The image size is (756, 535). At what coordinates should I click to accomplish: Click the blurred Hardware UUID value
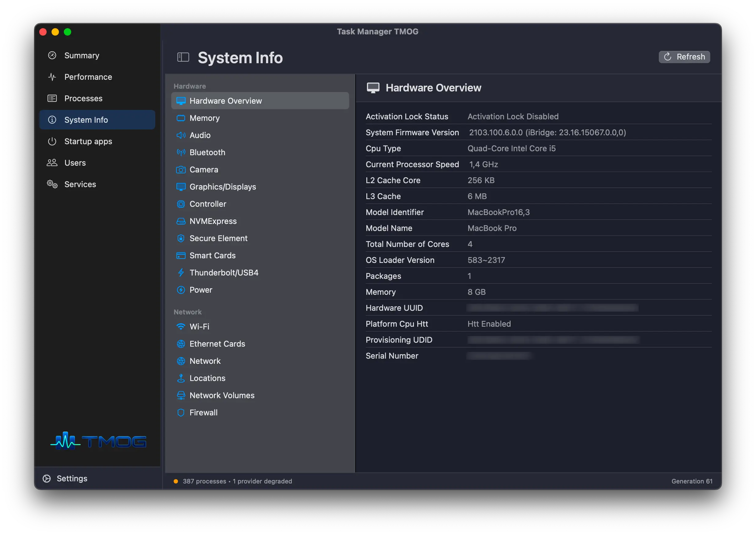[552, 308]
